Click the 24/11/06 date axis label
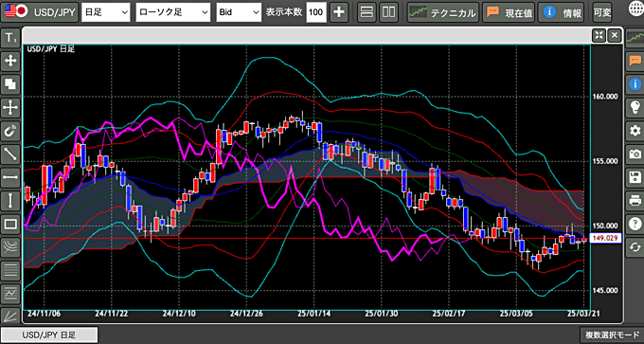Image resolution: width=644 pixels, height=344 pixels. tap(45, 313)
